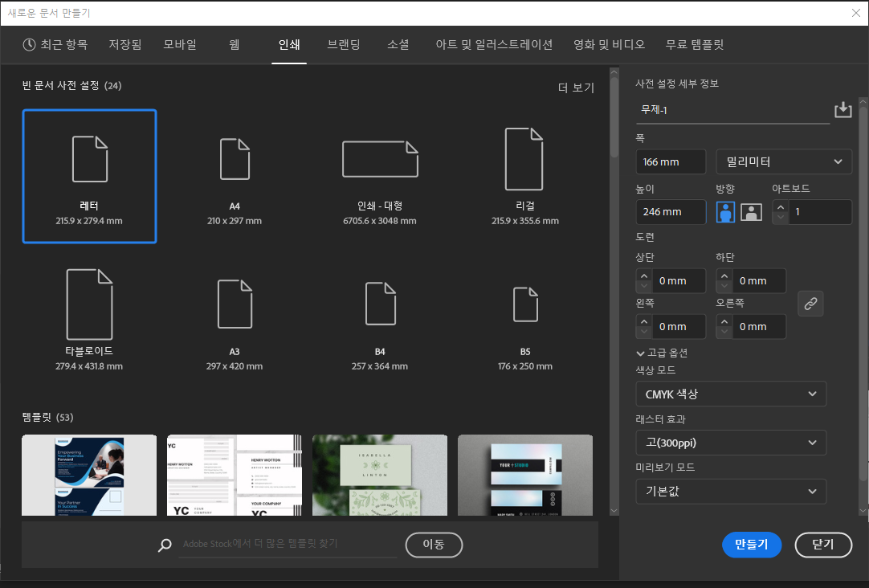Select landscape orientation icon
Viewport: 869px width, 588px height.
(x=751, y=212)
